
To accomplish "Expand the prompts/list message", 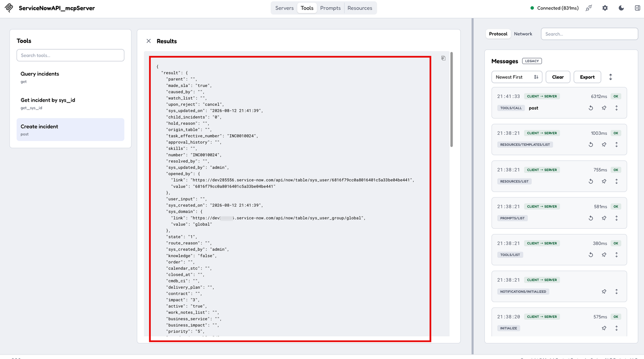I will click(x=617, y=218).
